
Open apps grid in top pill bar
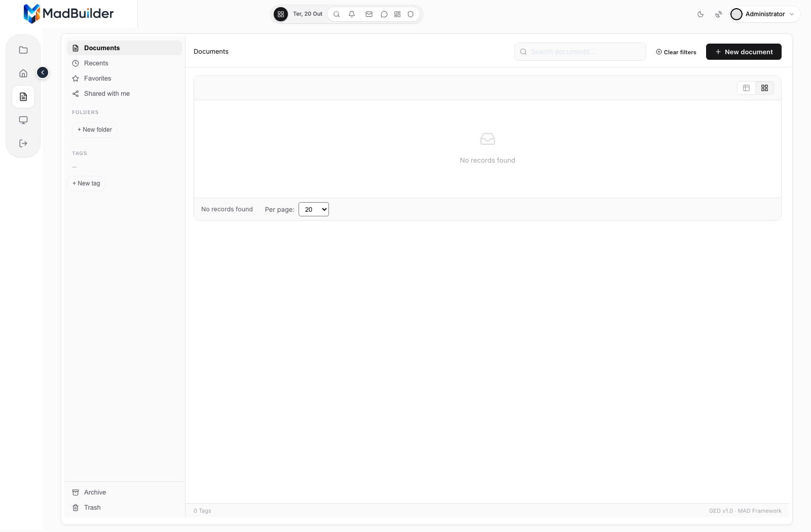(x=281, y=14)
